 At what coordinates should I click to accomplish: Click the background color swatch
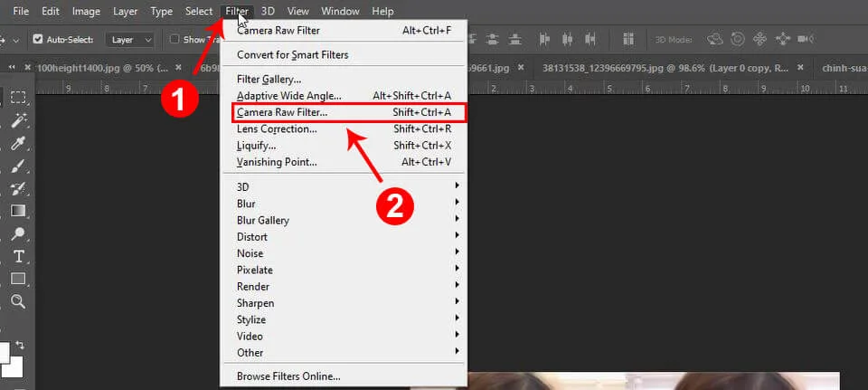pyautogui.click(x=14, y=367)
